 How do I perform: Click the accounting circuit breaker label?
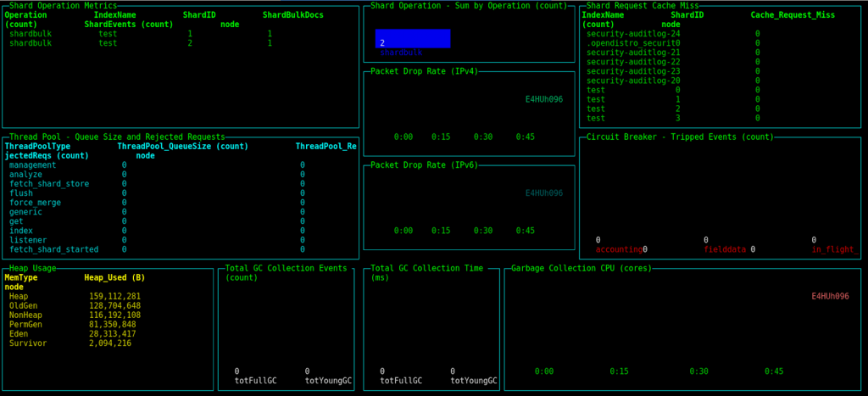[619, 250]
